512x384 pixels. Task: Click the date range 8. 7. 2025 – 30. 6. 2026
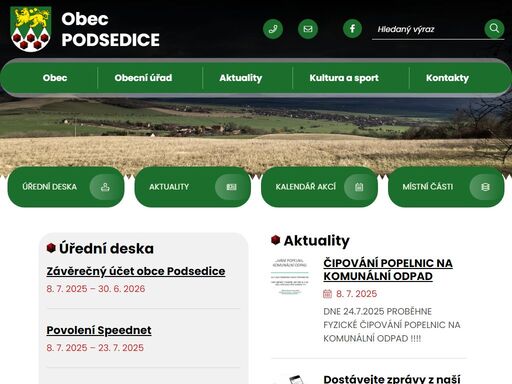96,289
